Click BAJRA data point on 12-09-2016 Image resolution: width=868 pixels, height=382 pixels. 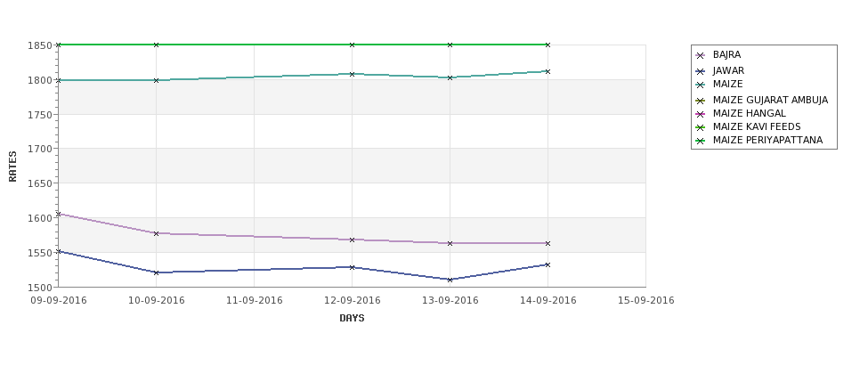coord(352,240)
